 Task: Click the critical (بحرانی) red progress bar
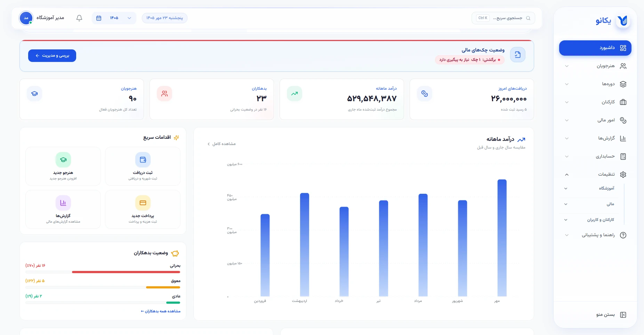point(126,272)
